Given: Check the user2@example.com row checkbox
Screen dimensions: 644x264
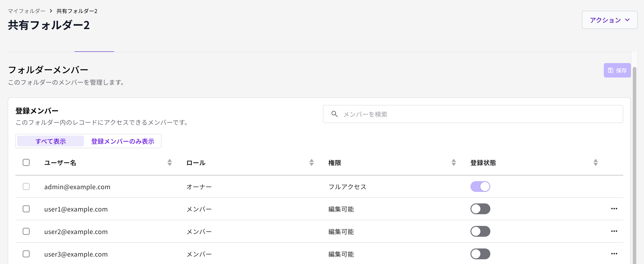Looking at the screenshot, I should (x=26, y=231).
